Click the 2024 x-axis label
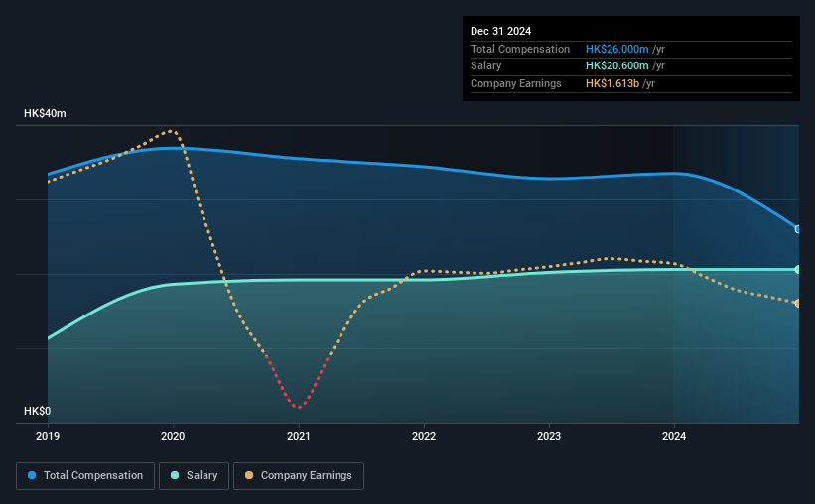 point(674,436)
